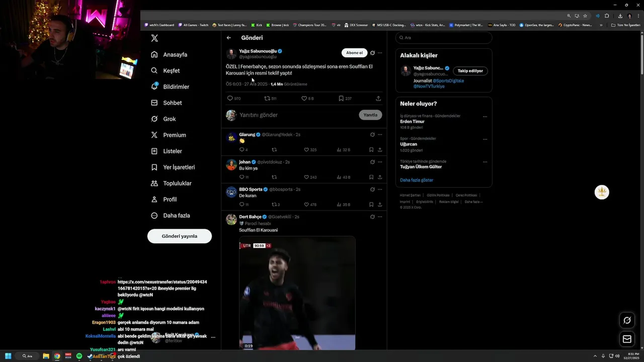The width and height of the screenshot is (644, 362).
Task: Open Yer İşaretleri bookmarks
Action: (x=173, y=167)
